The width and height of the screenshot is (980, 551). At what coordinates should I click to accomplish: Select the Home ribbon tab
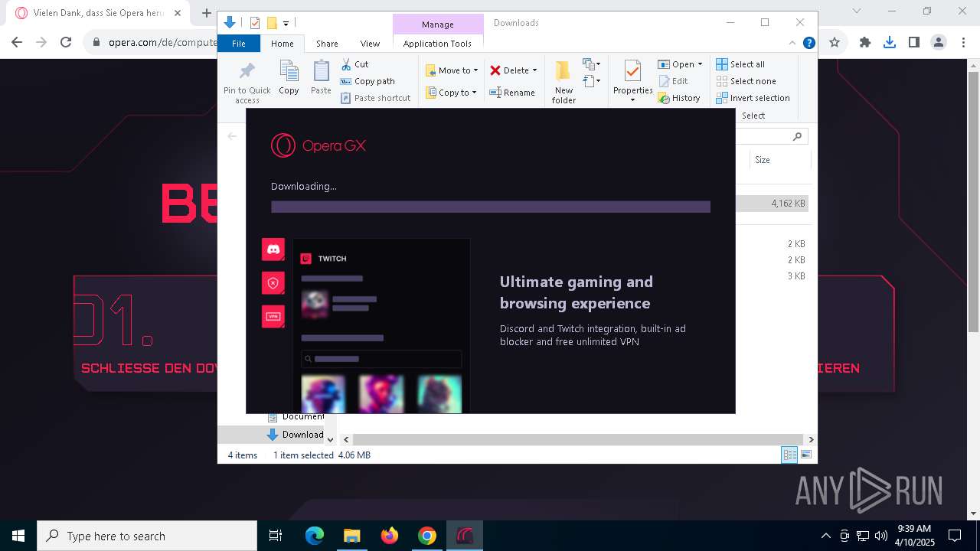(282, 44)
